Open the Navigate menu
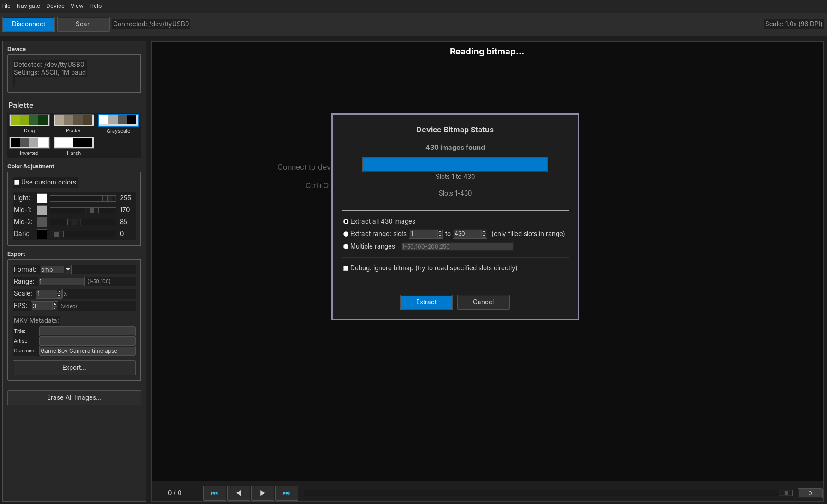Screen dimensions: 827x504 click(28, 6)
